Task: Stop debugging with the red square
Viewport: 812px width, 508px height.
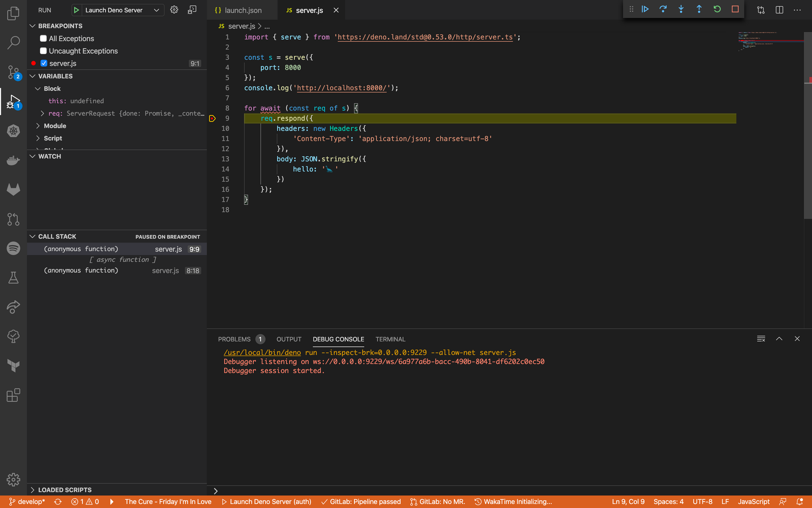Action: (735, 9)
